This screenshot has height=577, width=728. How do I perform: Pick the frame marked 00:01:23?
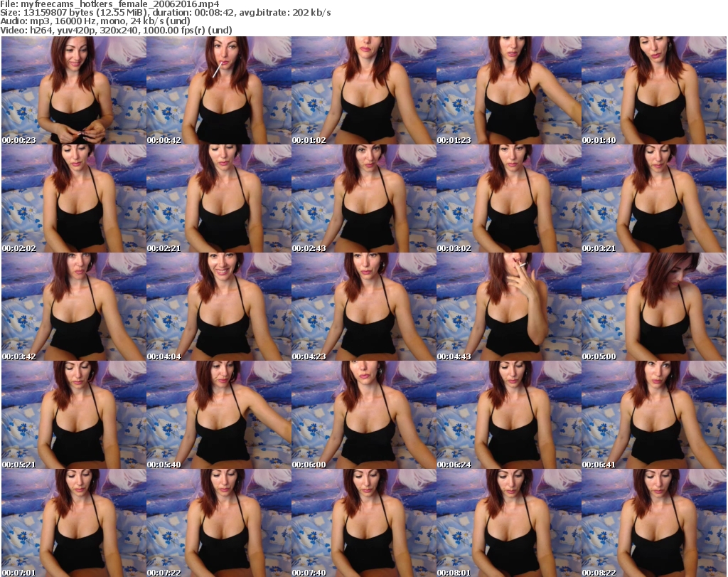click(508, 90)
